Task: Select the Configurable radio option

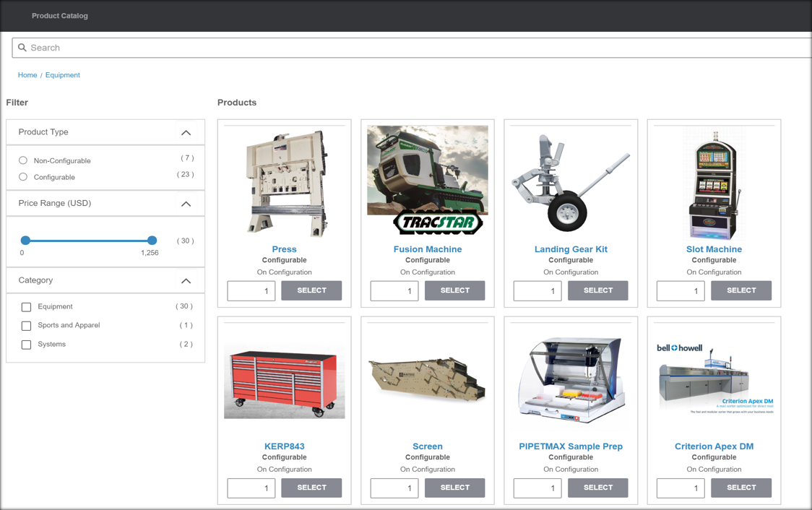Action: point(23,176)
